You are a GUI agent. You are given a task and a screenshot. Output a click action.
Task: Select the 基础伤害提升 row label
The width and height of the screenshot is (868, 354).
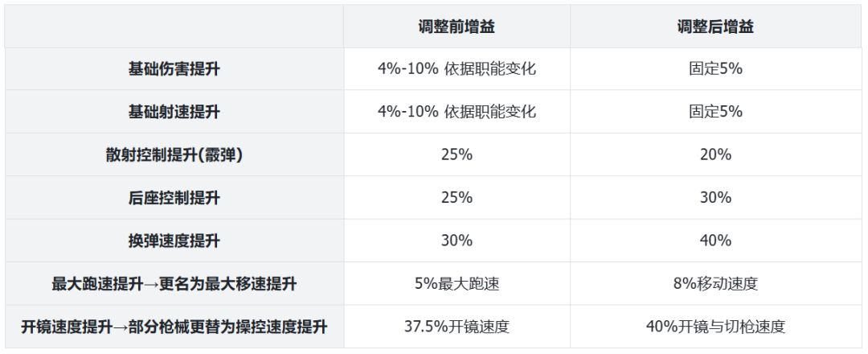pyautogui.click(x=174, y=69)
